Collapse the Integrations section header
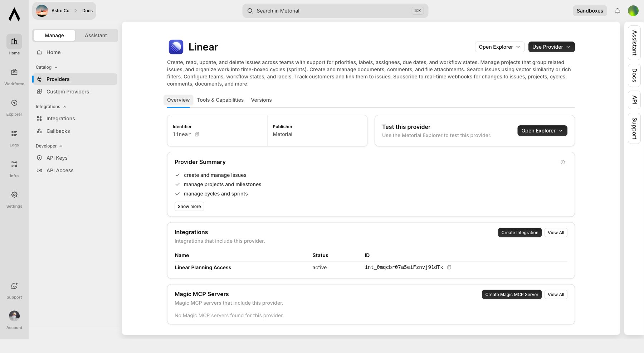The image size is (644, 353). 51,107
